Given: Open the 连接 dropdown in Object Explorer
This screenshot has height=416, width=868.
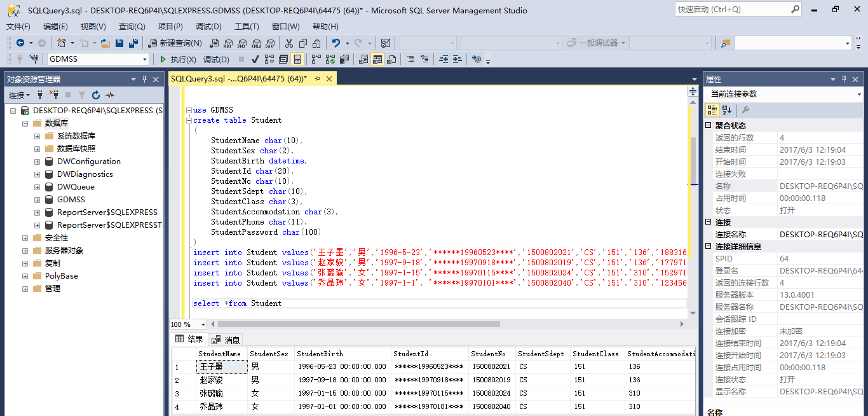Looking at the screenshot, I should (x=20, y=95).
